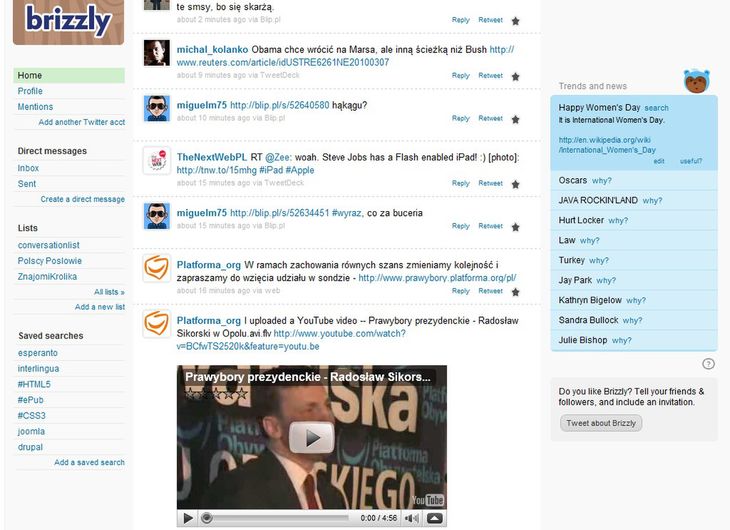
Task: Reply to the Platforma_org sondaż tweet
Action: (460, 291)
